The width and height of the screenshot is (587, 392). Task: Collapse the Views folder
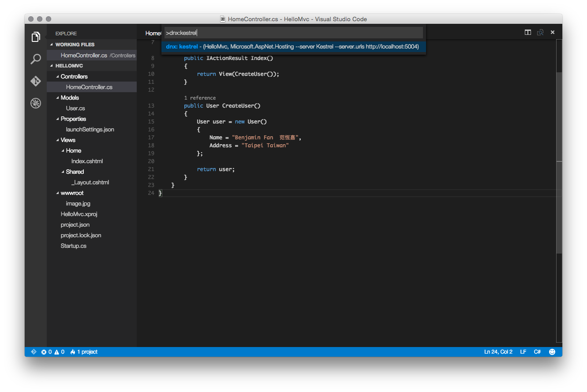pos(57,140)
